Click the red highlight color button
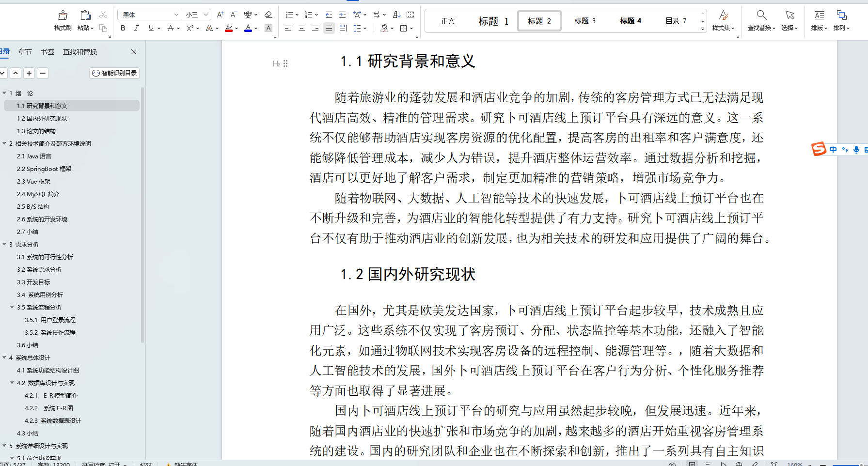This screenshot has height=466, width=868. [229, 28]
